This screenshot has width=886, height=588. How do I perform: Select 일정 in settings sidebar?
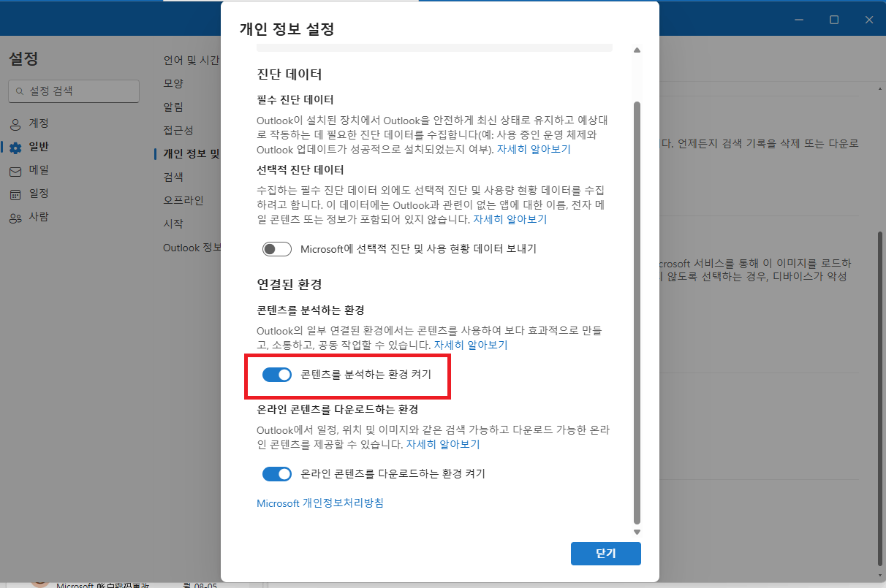point(39,194)
